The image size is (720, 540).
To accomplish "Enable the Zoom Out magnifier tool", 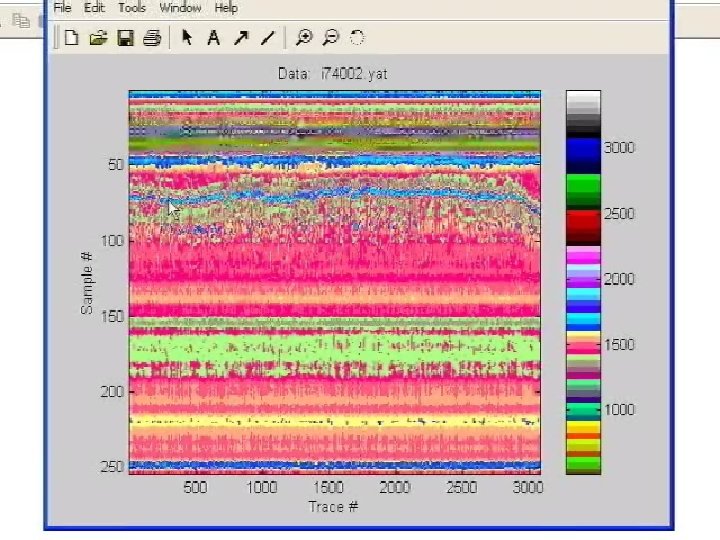I will click(330, 38).
